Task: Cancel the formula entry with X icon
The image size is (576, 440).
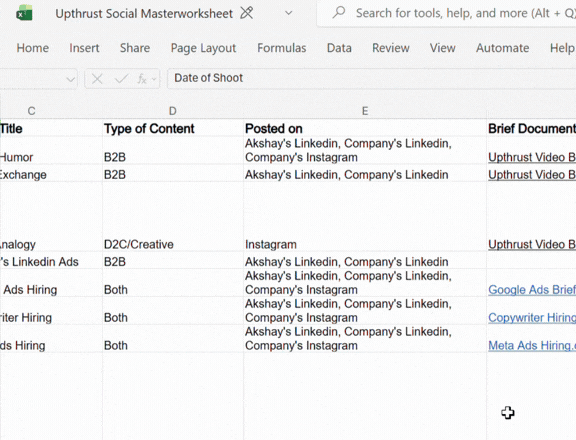Action: point(97,78)
